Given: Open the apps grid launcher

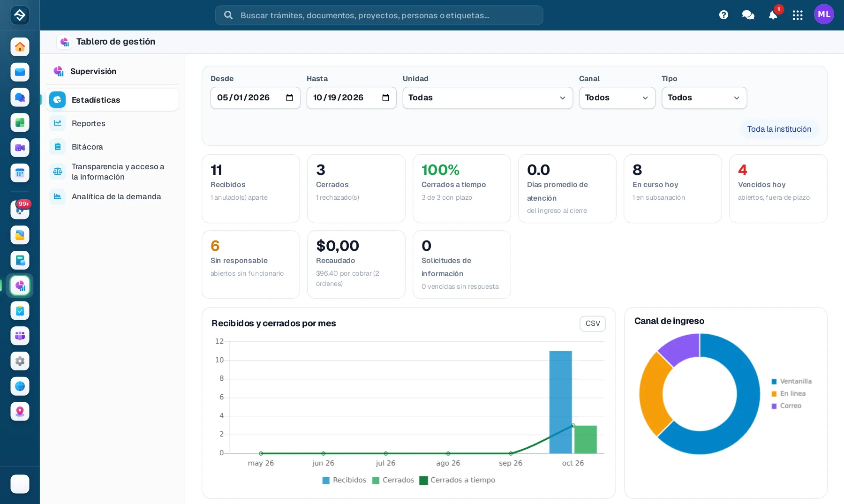Looking at the screenshot, I should click(798, 15).
